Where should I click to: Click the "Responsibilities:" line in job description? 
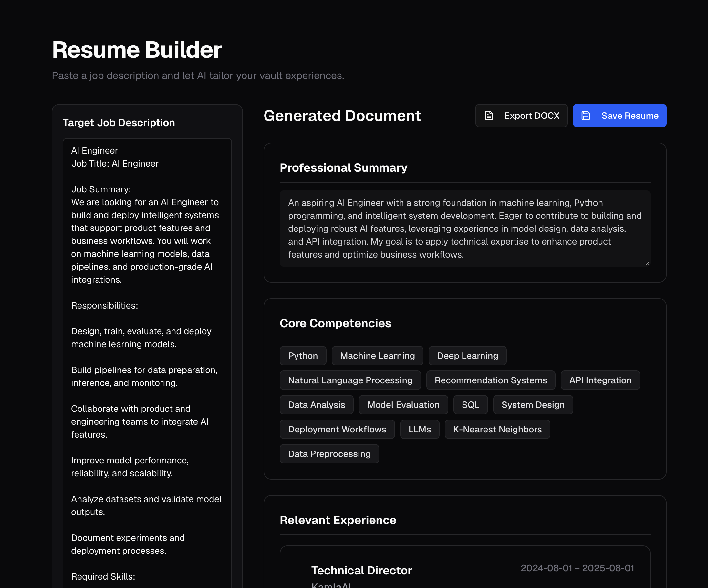tap(105, 306)
